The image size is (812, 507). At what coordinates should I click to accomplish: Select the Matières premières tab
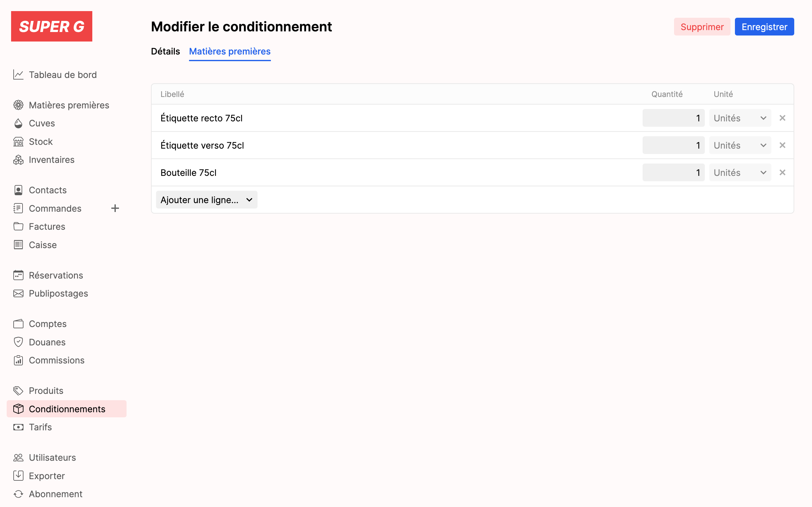pyautogui.click(x=230, y=51)
